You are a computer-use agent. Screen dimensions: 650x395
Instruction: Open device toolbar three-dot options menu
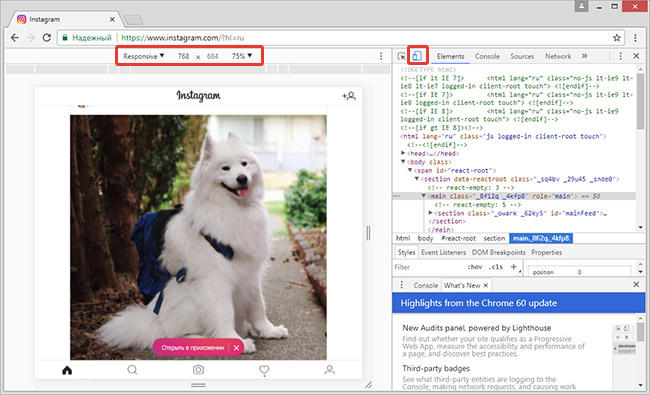pos(381,56)
